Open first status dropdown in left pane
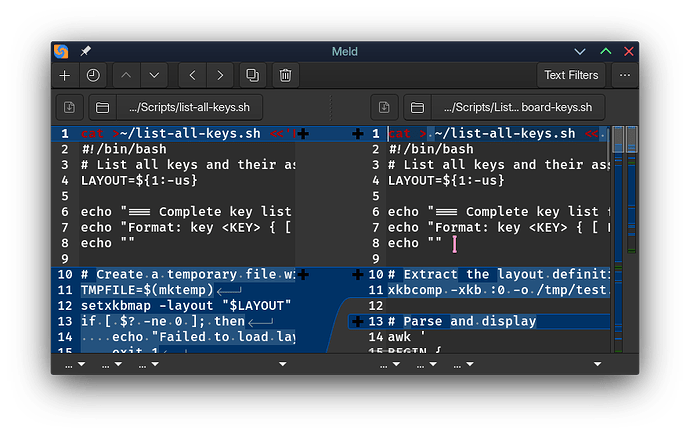This screenshot has height=435, width=690. (72, 365)
